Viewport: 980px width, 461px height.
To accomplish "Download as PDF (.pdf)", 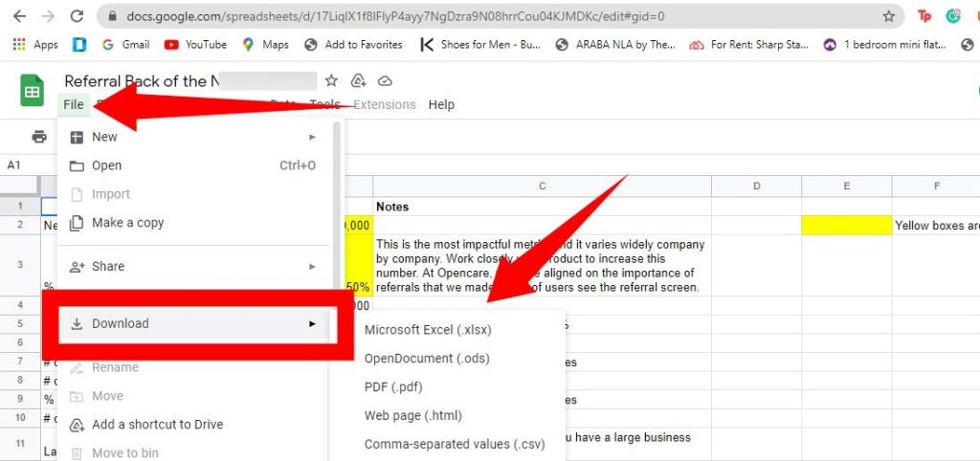I will [447, 387].
